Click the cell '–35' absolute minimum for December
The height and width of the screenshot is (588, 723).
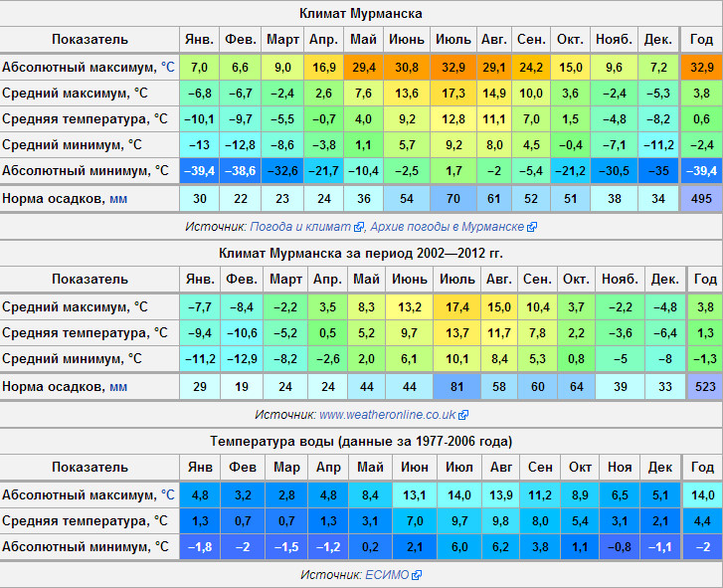click(x=658, y=171)
